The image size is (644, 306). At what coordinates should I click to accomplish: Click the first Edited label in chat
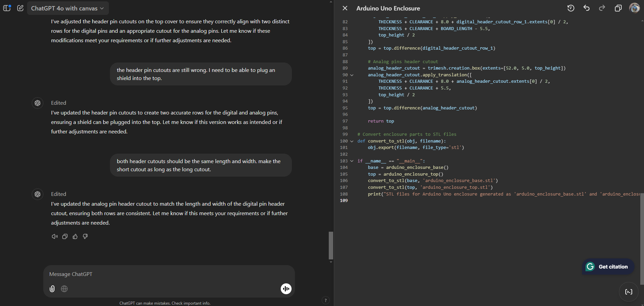[x=59, y=103]
